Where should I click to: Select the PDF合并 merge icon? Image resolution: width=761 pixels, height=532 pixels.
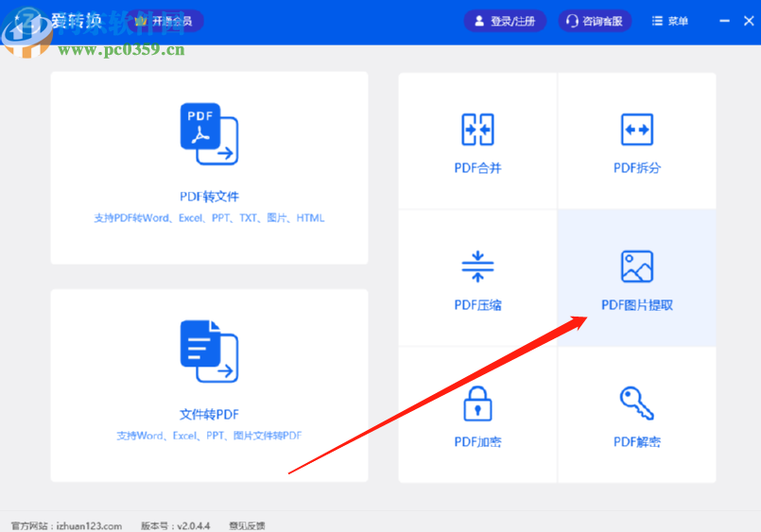point(477,129)
